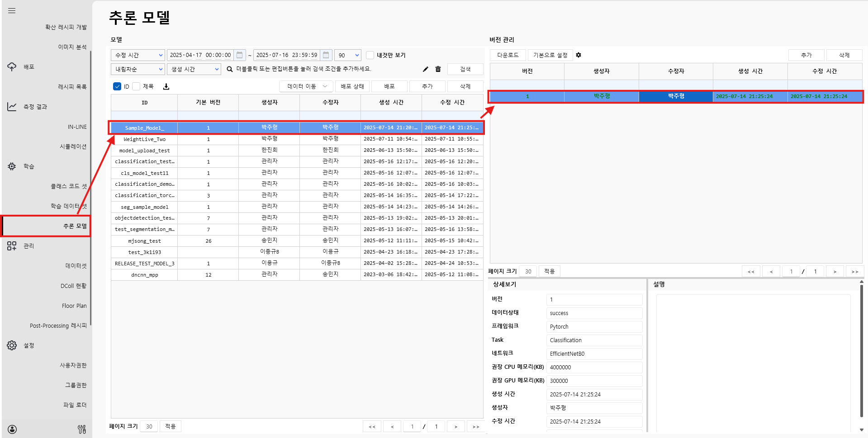Check the 제목 checkbox

click(x=136, y=86)
